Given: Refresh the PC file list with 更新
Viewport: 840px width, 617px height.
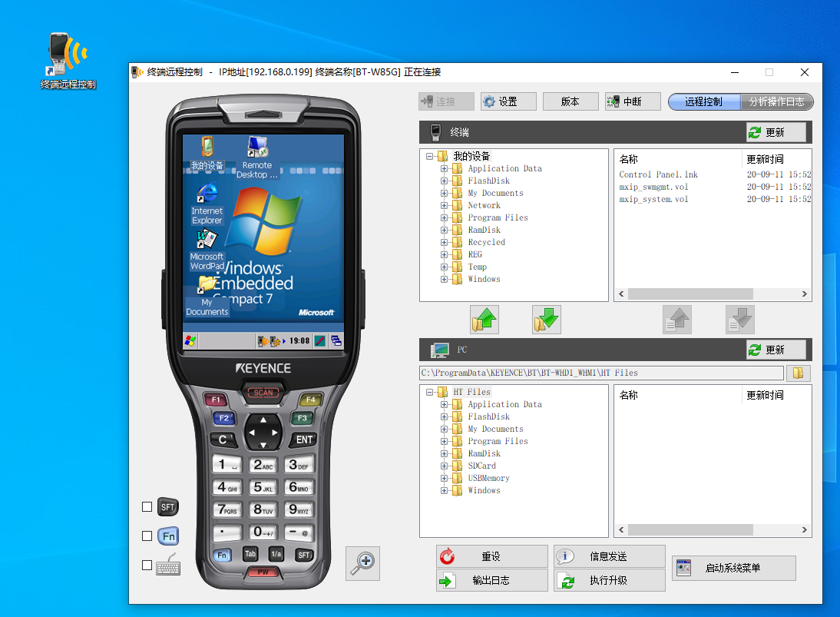Looking at the screenshot, I should (776, 350).
